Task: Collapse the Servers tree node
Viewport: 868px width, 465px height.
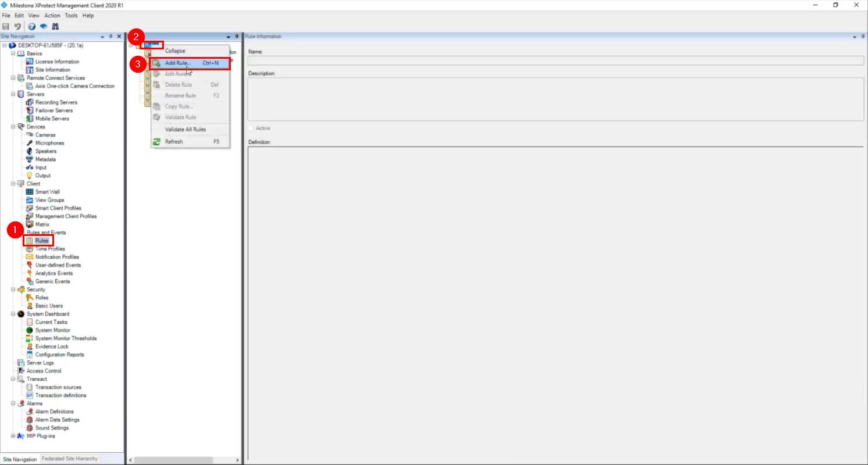Action: [x=13, y=94]
